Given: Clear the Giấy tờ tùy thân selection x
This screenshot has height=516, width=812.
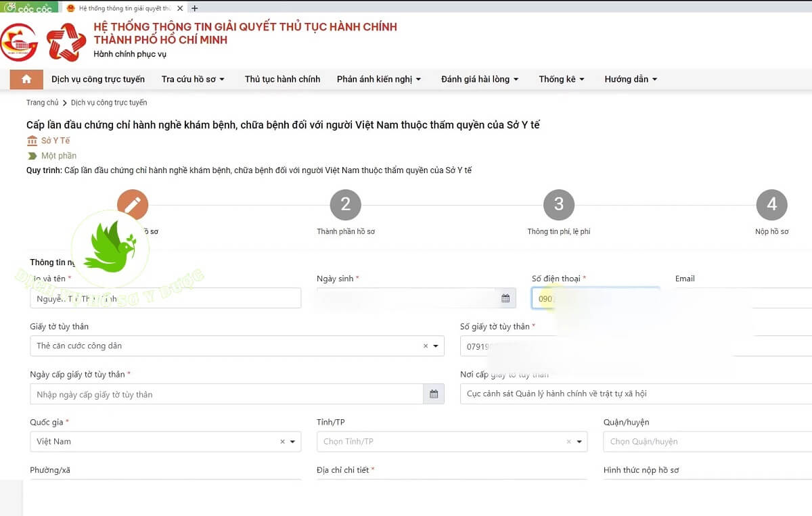Looking at the screenshot, I should [x=426, y=346].
